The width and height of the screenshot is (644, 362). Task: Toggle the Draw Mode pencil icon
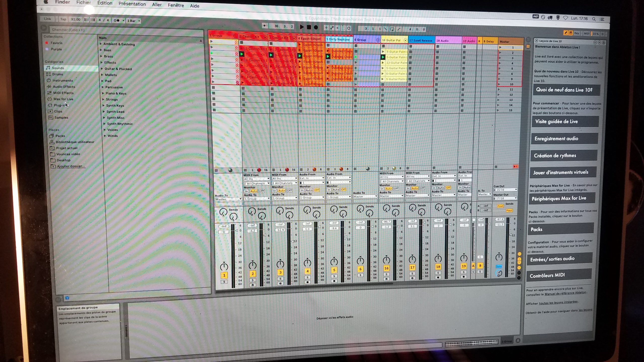point(566,33)
